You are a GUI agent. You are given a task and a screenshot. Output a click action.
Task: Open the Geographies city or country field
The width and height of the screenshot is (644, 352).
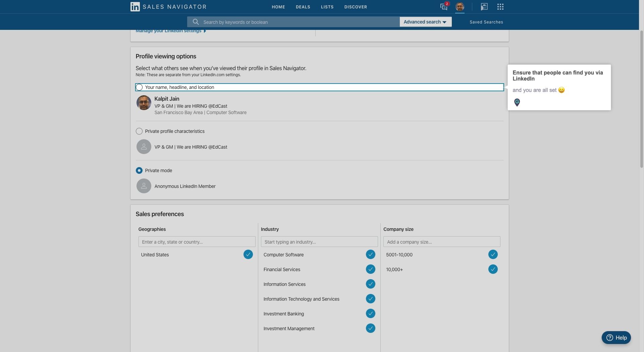click(197, 242)
